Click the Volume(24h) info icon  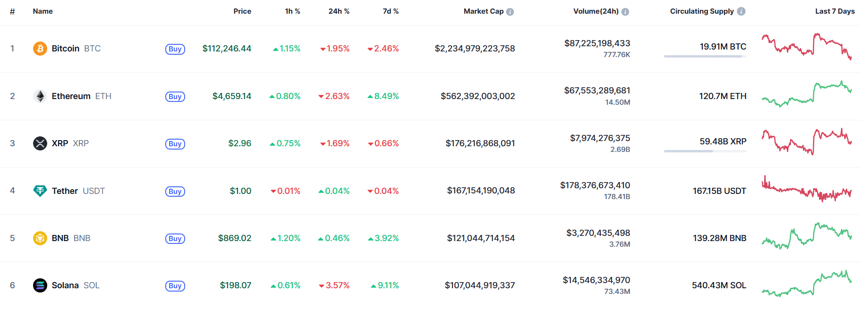point(625,12)
